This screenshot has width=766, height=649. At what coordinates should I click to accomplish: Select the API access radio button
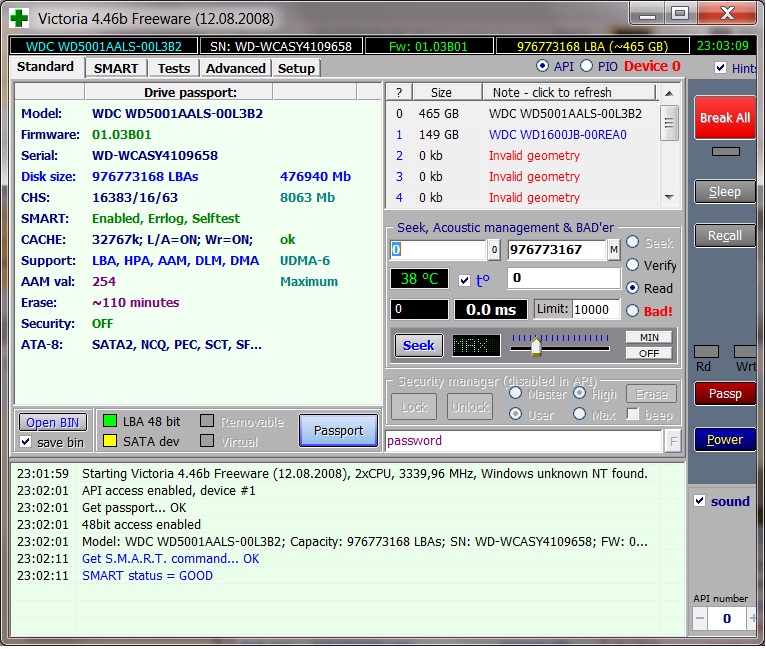click(x=542, y=66)
